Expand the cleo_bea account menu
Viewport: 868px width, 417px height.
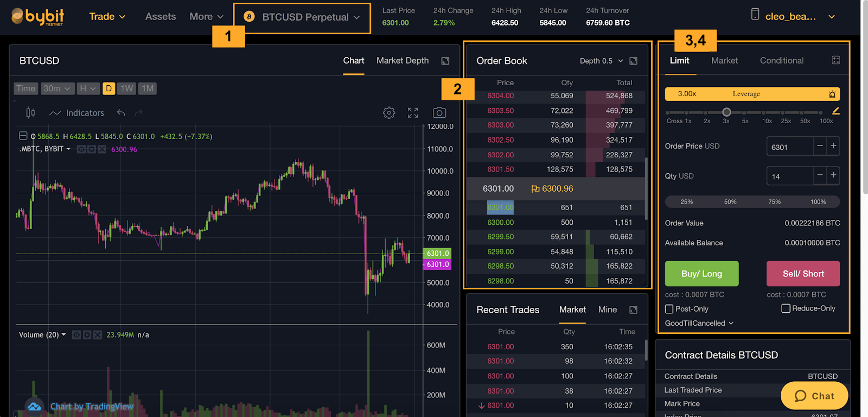click(831, 17)
